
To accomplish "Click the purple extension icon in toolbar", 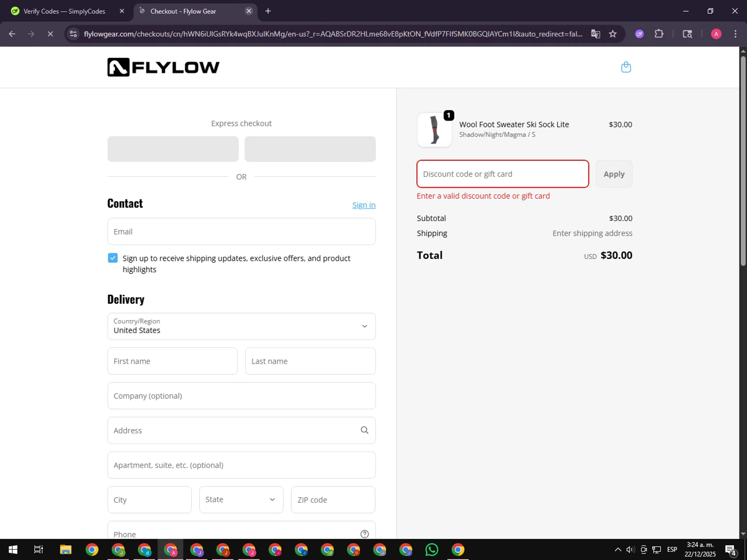I will [x=639, y=34].
